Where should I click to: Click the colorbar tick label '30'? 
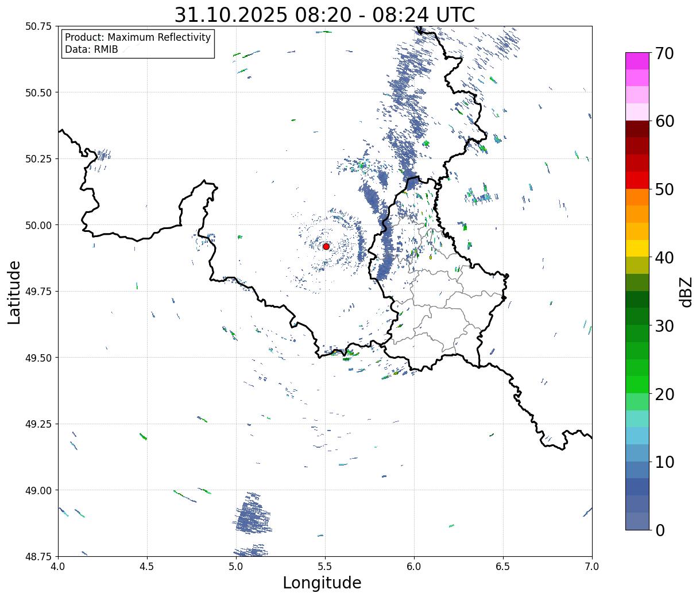[664, 325]
